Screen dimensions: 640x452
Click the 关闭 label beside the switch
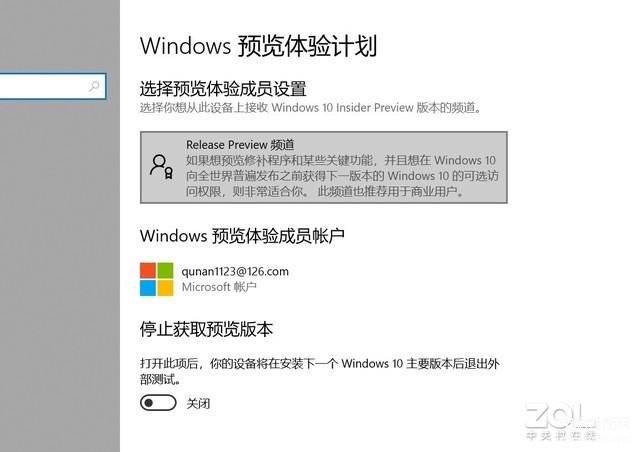(x=198, y=404)
